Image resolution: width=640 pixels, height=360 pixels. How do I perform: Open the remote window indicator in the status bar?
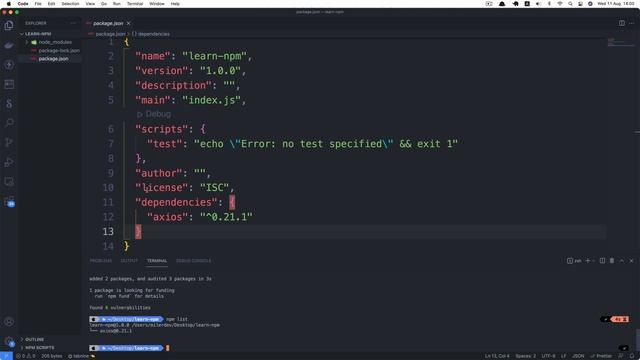click(6, 356)
